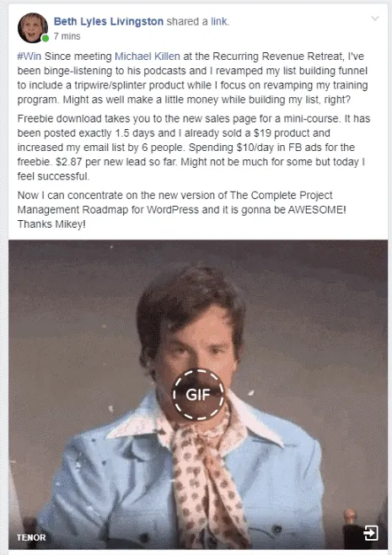Image resolution: width=392 pixels, height=555 pixels.
Task: Open the #Win hashtag
Action: pos(30,57)
